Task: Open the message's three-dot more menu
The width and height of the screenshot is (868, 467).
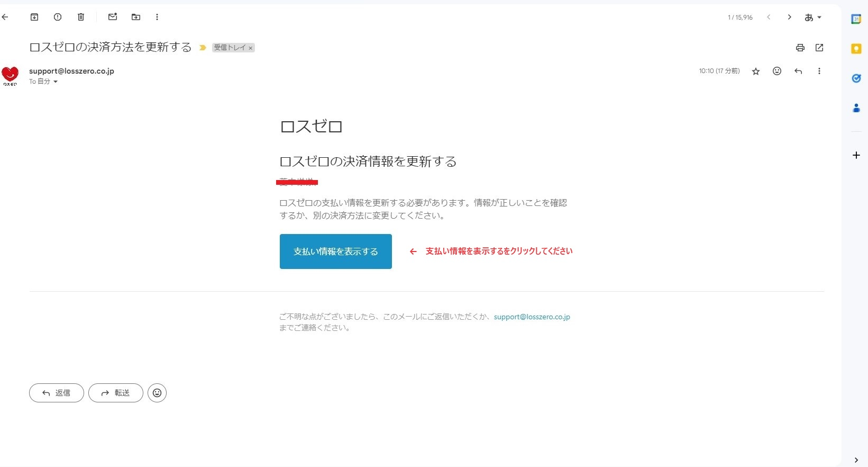Action: tap(819, 71)
